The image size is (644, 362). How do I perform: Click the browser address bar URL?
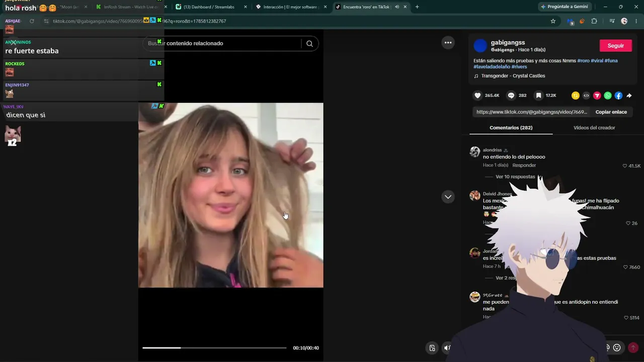pyautogui.click(x=292, y=21)
